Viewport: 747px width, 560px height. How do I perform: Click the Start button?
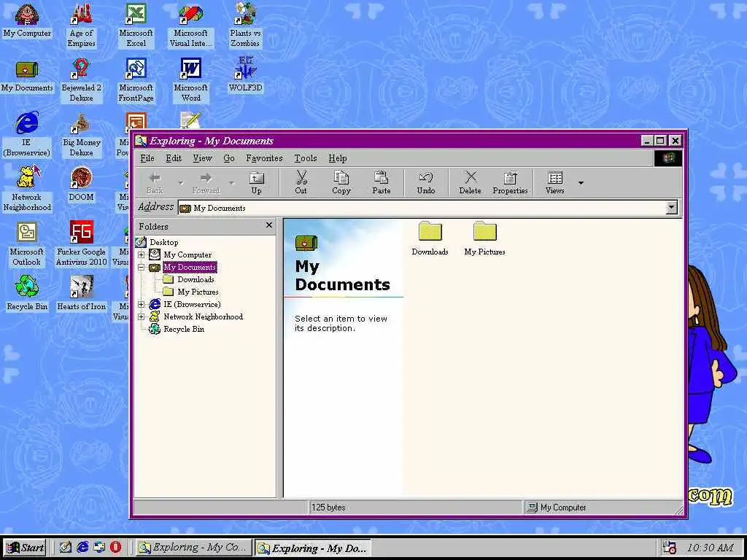tap(26, 548)
